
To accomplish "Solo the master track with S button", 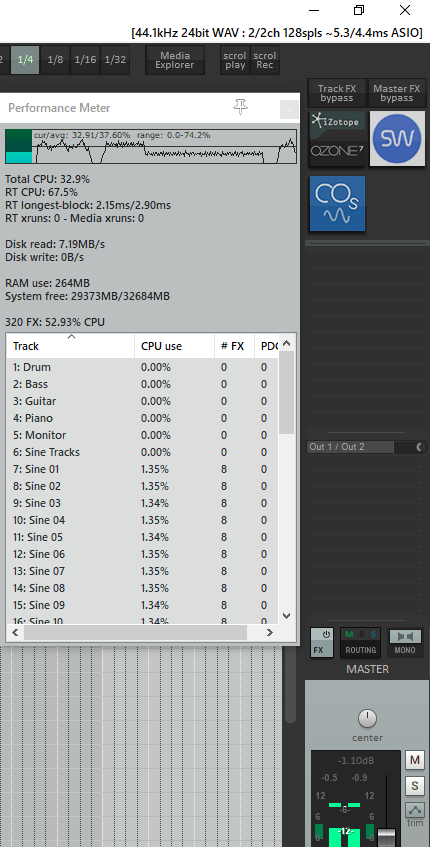I will click(414, 785).
